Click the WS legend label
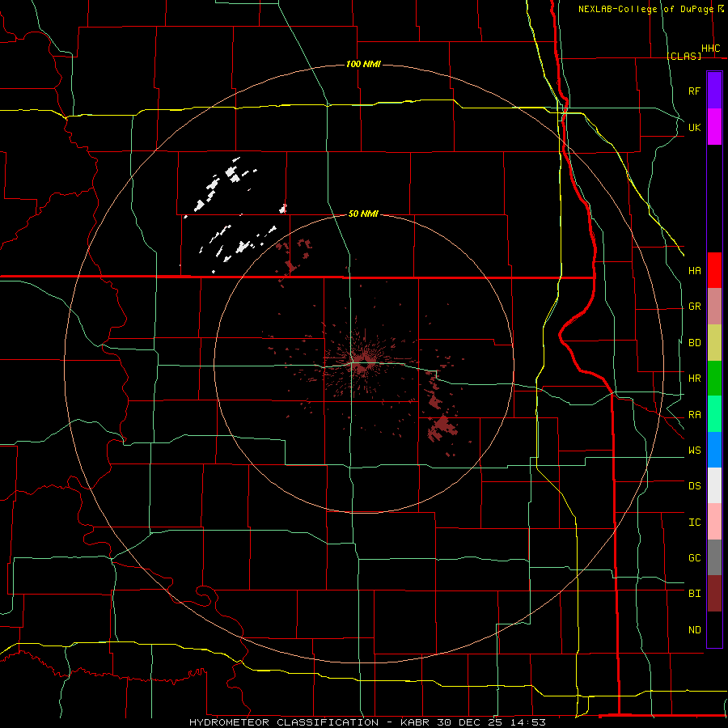 [x=694, y=450]
